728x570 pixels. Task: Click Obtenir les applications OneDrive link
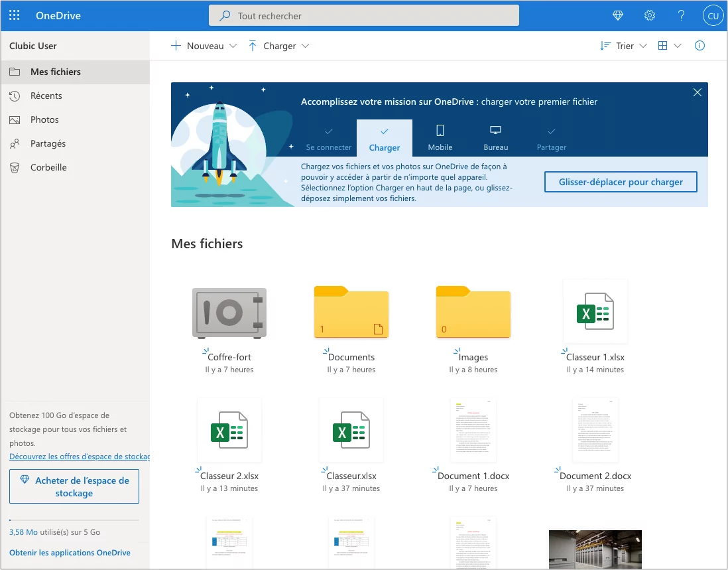[70, 552]
